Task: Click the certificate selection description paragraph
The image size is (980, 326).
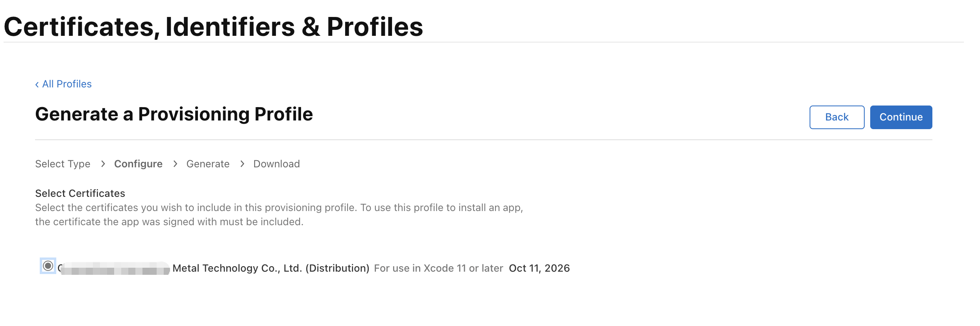Action: coord(279,215)
